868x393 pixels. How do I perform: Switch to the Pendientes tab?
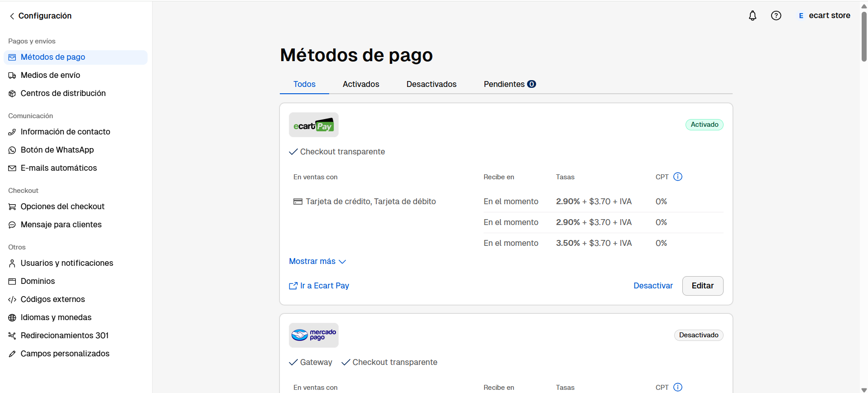[510, 84]
